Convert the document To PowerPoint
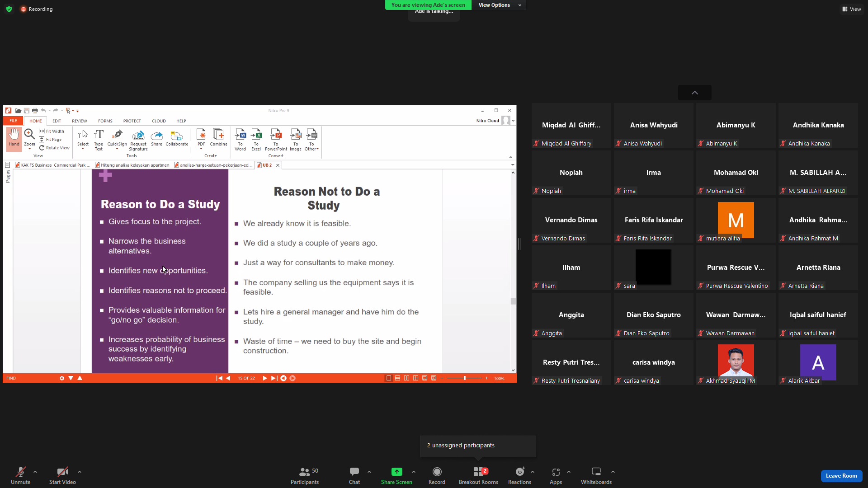Image resolution: width=868 pixels, height=488 pixels. [x=276, y=140]
